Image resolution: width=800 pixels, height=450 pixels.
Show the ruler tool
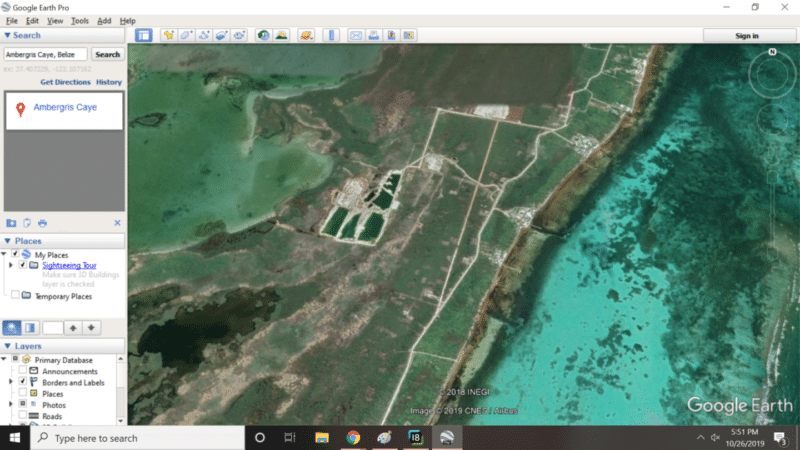[331, 35]
